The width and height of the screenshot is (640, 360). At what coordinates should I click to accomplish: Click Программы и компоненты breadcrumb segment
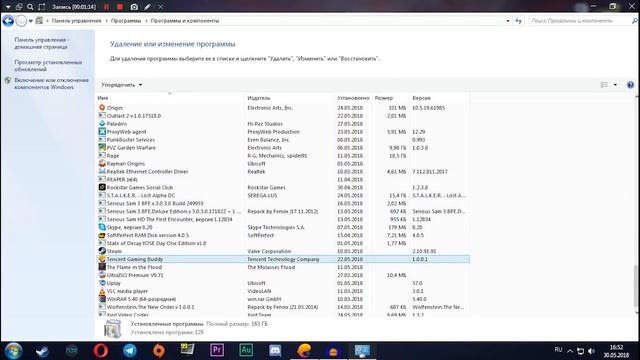tap(185, 21)
